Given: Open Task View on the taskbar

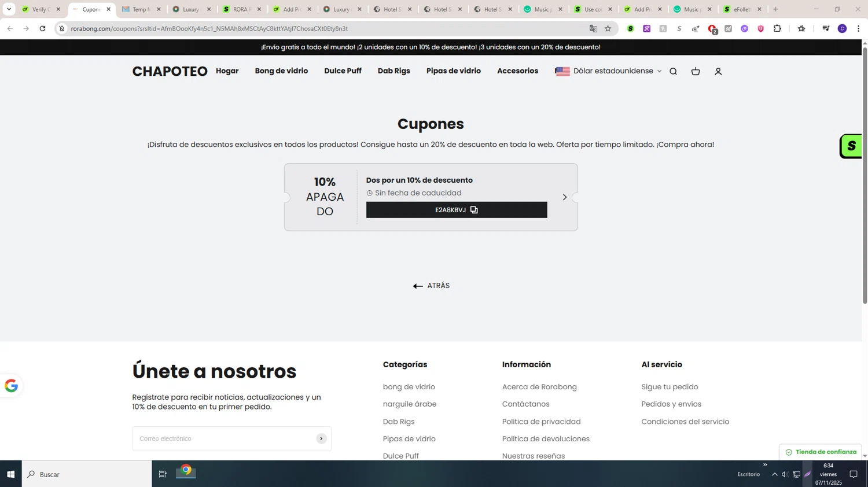Looking at the screenshot, I should coord(163,474).
